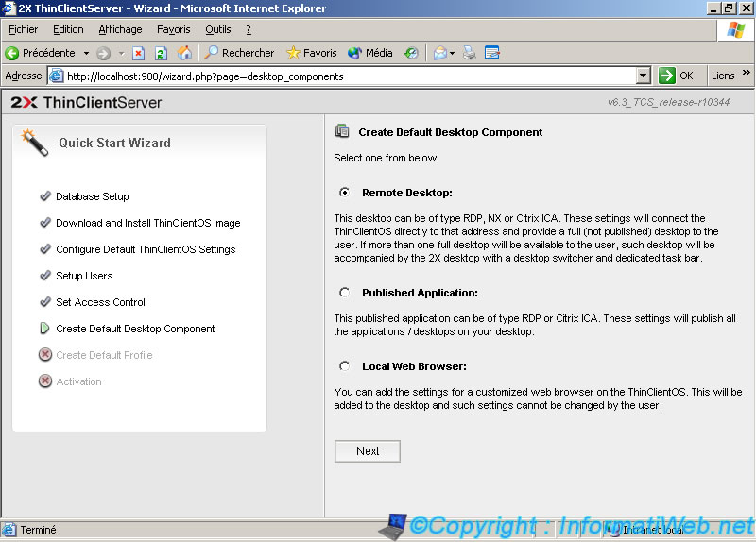
Task: Click the page icon in the address bar
Action: pos(57,76)
